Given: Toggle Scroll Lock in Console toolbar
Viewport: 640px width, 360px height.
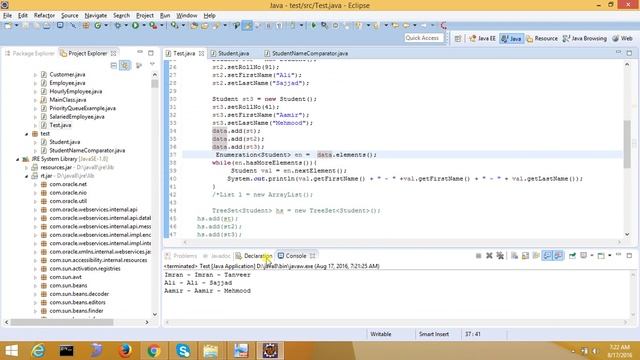Looking at the screenshot, I should (x=525, y=256).
